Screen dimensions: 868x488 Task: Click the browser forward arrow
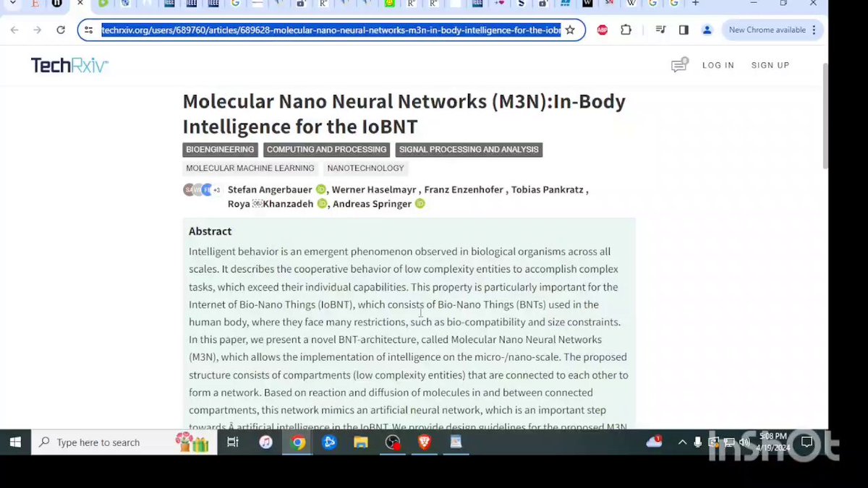[x=38, y=30]
